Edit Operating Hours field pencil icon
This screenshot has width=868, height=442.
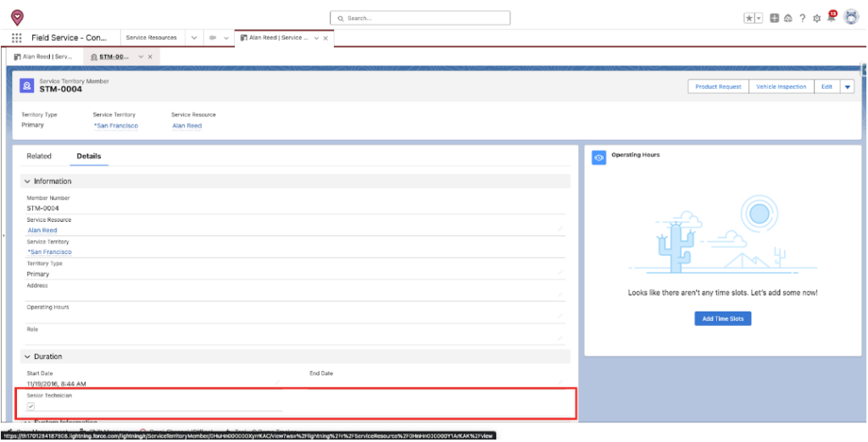(560, 317)
